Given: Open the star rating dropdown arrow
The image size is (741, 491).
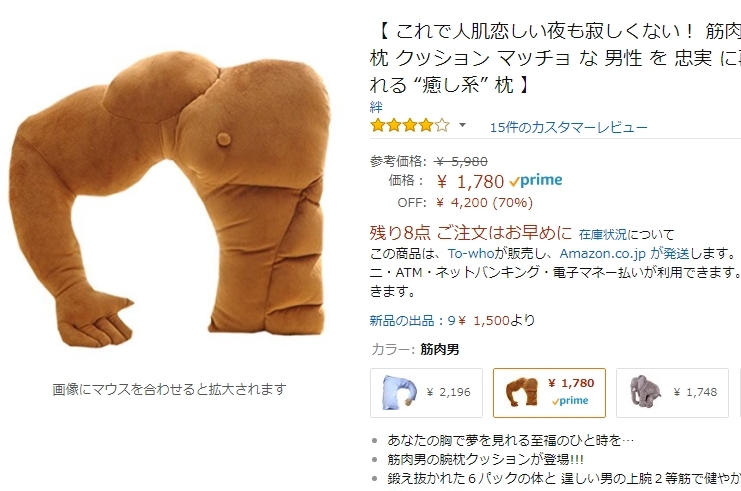Looking at the screenshot, I should click(x=462, y=125).
